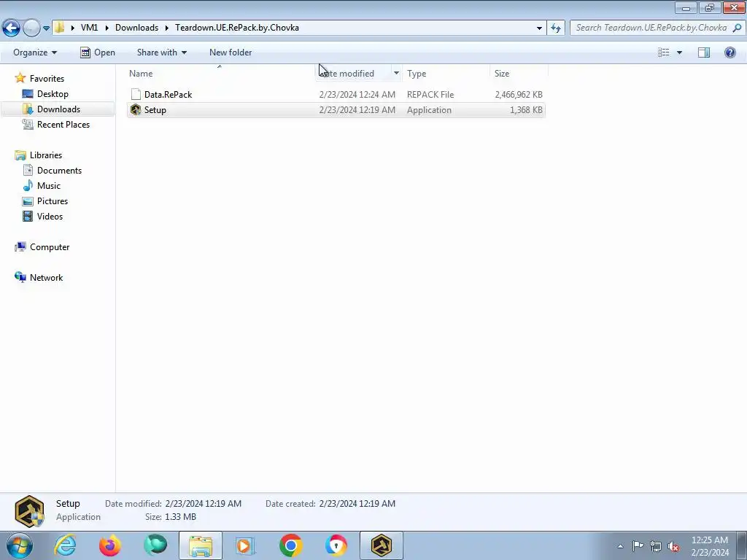Sort by the Date modified column header

353,74
